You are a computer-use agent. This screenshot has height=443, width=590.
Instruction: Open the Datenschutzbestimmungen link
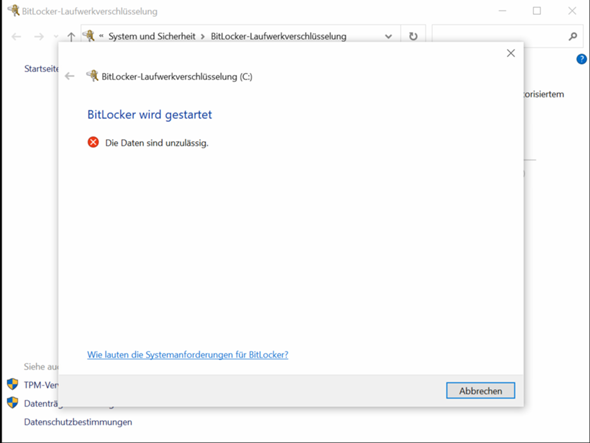pos(78,422)
